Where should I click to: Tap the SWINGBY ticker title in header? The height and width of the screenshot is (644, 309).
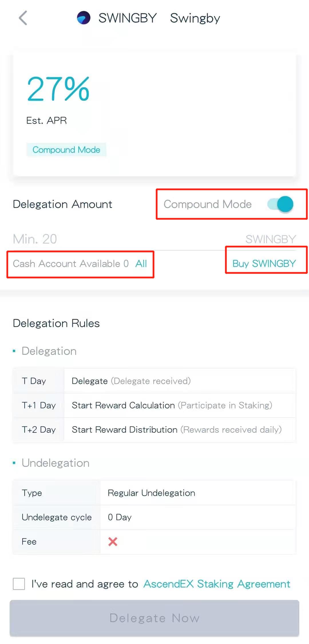pos(128,18)
